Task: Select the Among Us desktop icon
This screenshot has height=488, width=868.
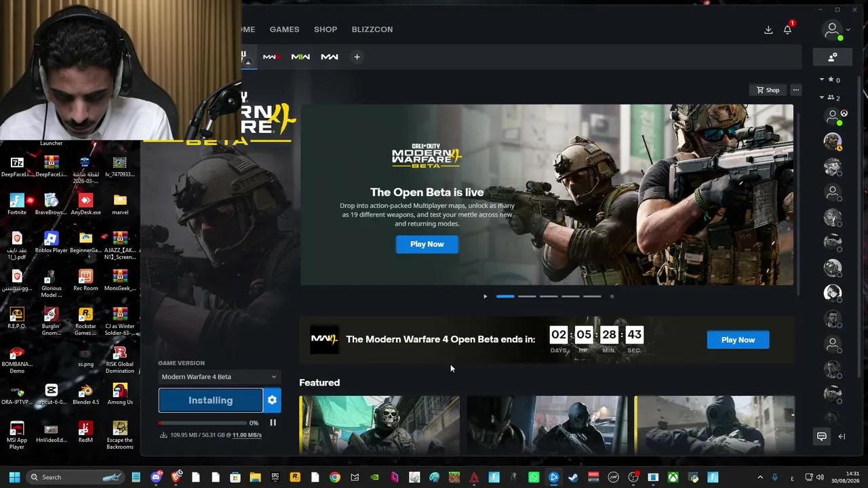Action: click(x=120, y=393)
